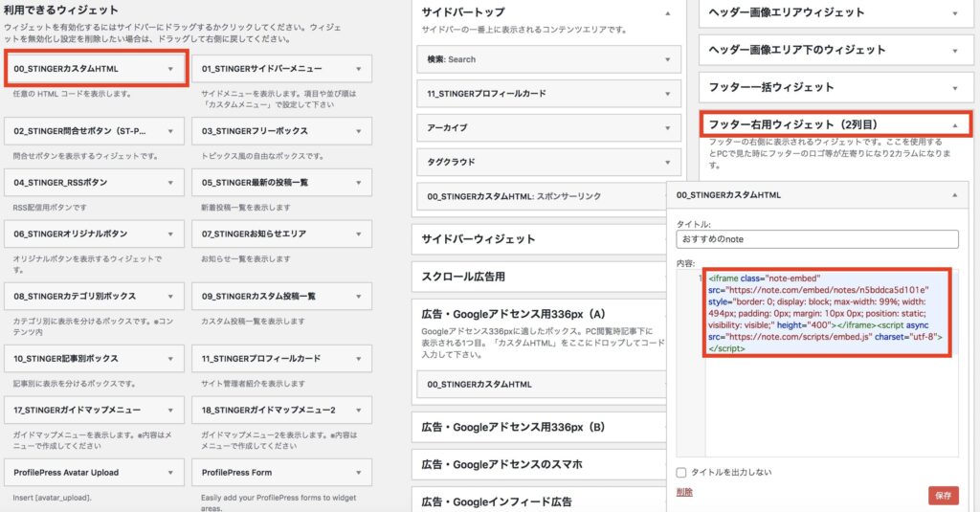Collapse the サイドバートップ area arrow
The width and height of the screenshot is (980, 512).
pyautogui.click(x=667, y=13)
